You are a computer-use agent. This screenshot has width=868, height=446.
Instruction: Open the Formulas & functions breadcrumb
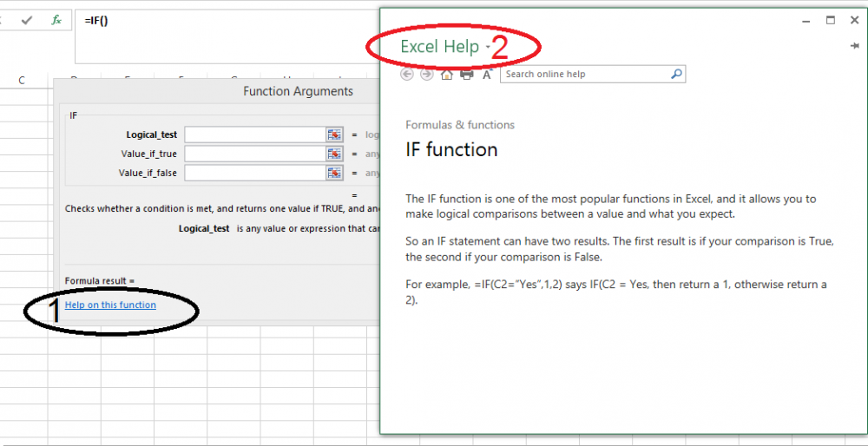(460, 125)
